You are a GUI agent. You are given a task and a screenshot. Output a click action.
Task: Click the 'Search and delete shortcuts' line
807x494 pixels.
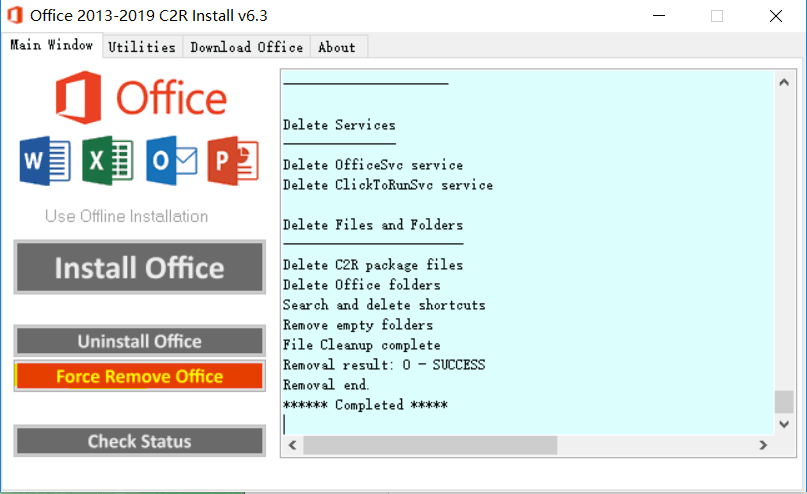[384, 305]
